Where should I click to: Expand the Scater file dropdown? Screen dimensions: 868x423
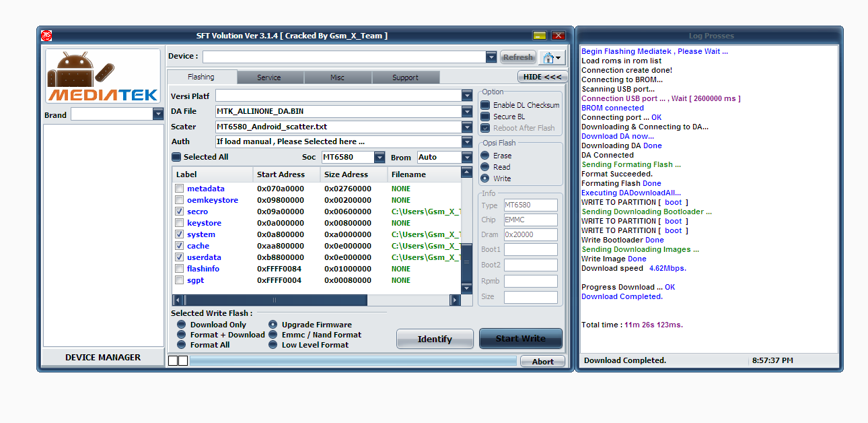(x=467, y=127)
